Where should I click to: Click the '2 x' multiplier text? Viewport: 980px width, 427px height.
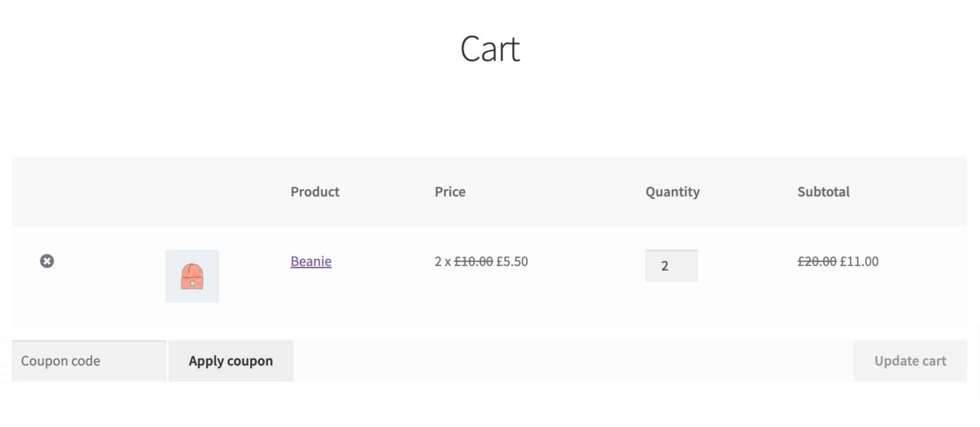443,261
